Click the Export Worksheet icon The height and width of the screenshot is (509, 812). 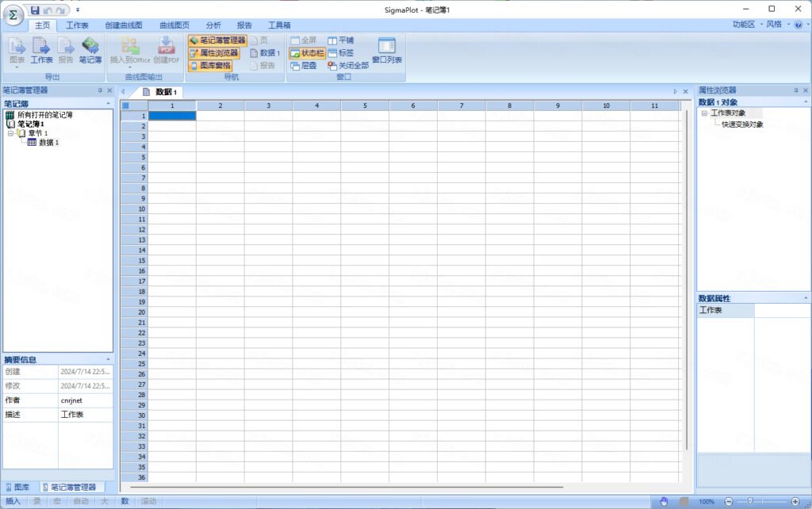point(41,50)
